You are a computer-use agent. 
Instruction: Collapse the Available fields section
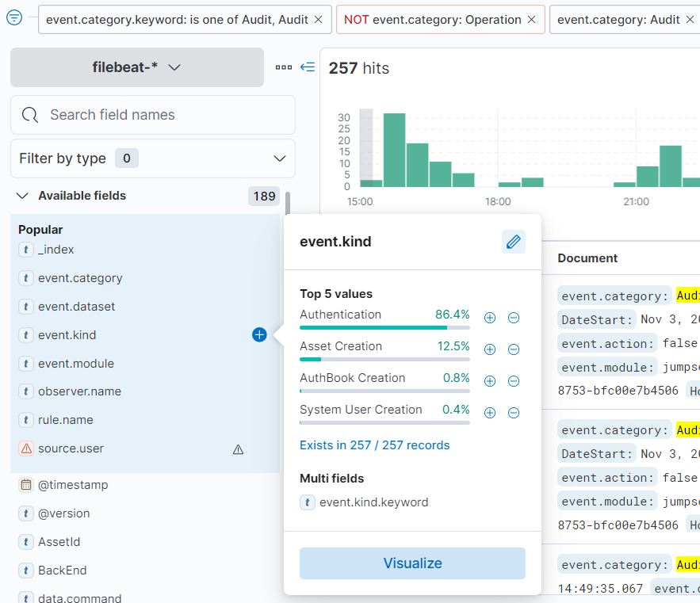tap(22, 196)
